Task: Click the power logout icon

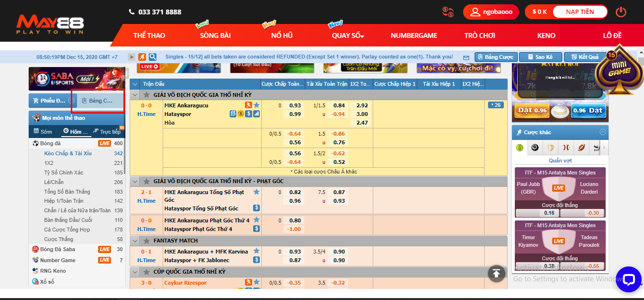Action: pos(621,12)
